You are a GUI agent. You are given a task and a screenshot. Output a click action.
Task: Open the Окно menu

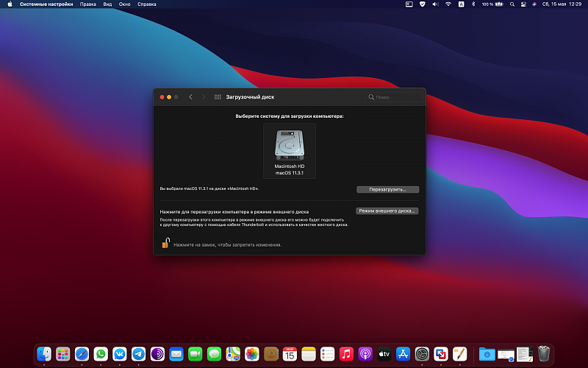tap(125, 4)
